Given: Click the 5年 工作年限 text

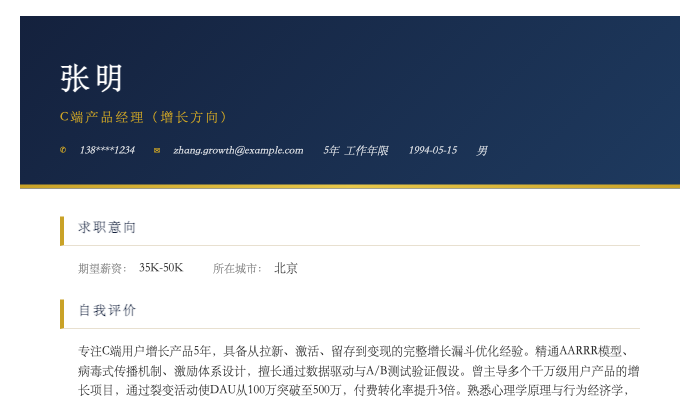Looking at the screenshot, I should click(356, 150).
